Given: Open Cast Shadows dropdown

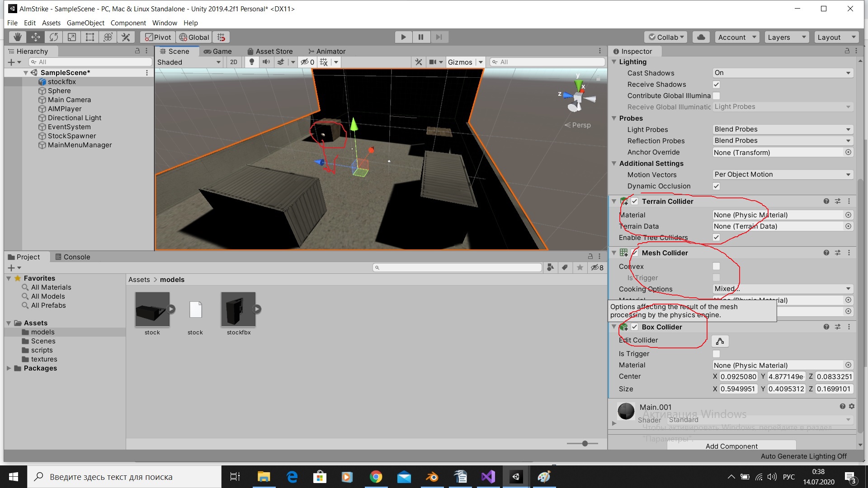Looking at the screenshot, I should pos(783,73).
